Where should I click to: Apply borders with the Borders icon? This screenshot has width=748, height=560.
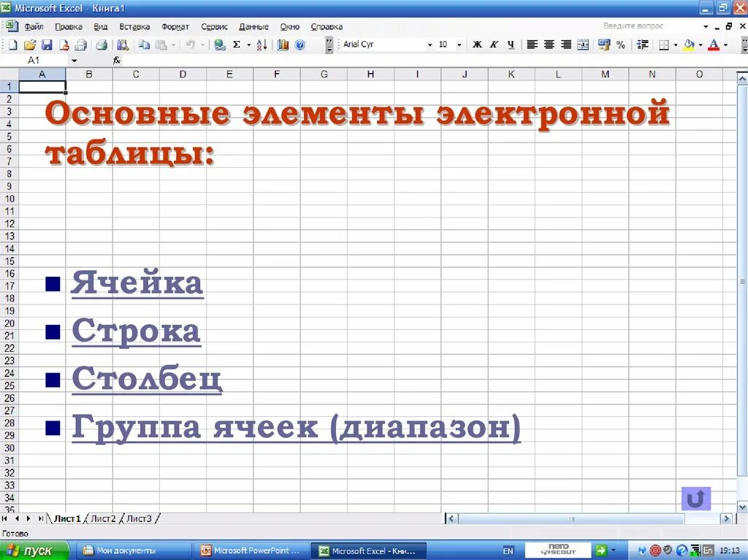(663, 45)
